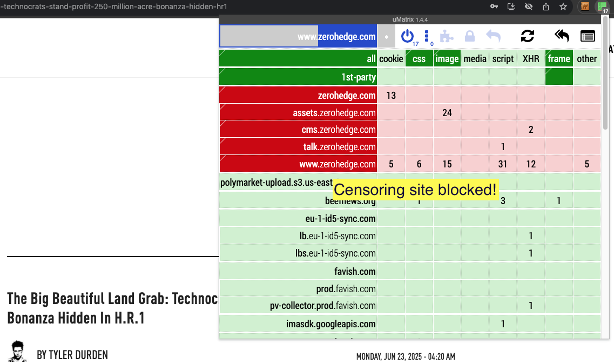Click the install app icon in address bar
This screenshot has height=364, width=614.
tap(511, 6)
